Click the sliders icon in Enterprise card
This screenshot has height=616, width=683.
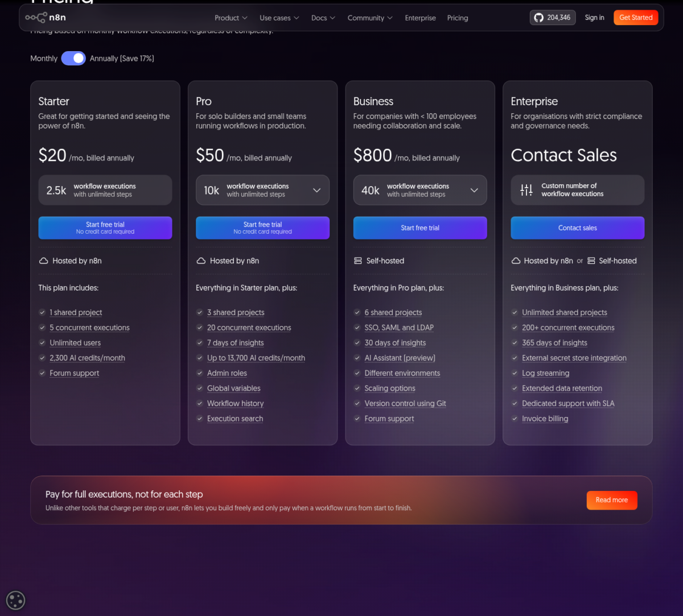(526, 190)
